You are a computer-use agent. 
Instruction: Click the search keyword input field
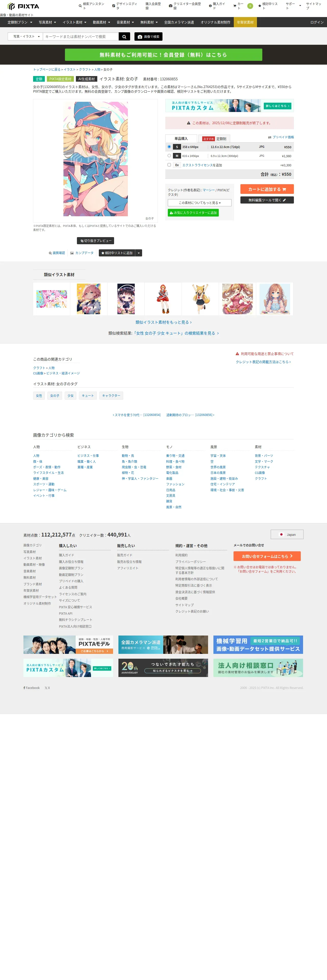pyautogui.click(x=81, y=37)
